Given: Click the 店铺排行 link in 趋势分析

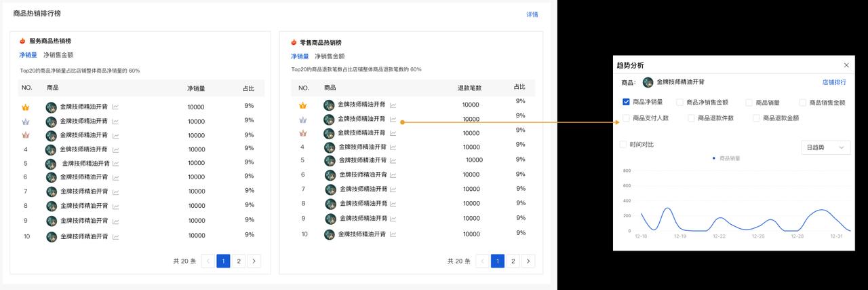Looking at the screenshot, I should [834, 82].
